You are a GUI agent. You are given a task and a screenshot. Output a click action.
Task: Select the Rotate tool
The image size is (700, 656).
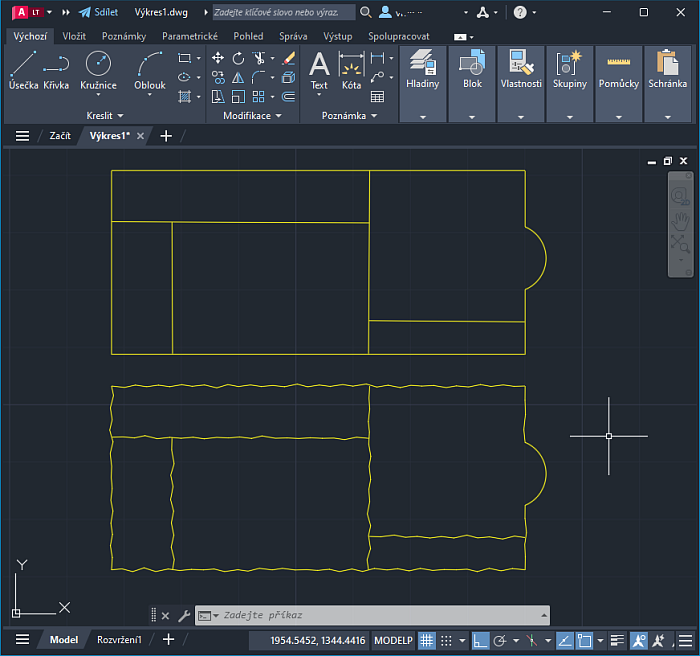238,58
